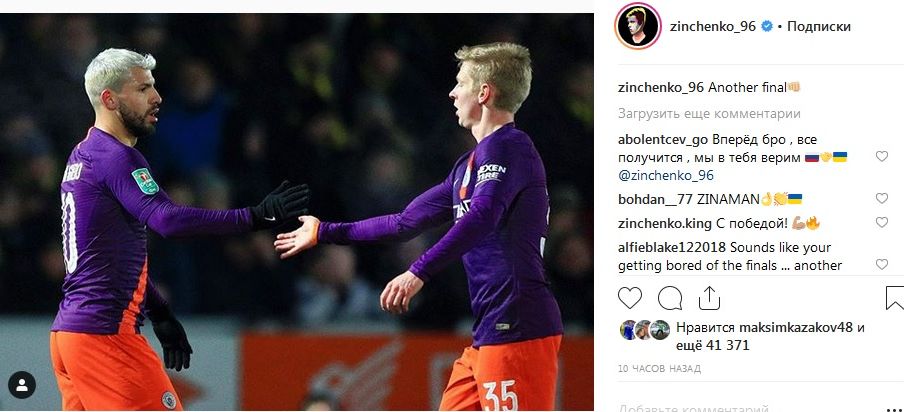Like the bohdan__77 ZINAMAN comment
This screenshot has height=412, width=904.
click(x=882, y=198)
